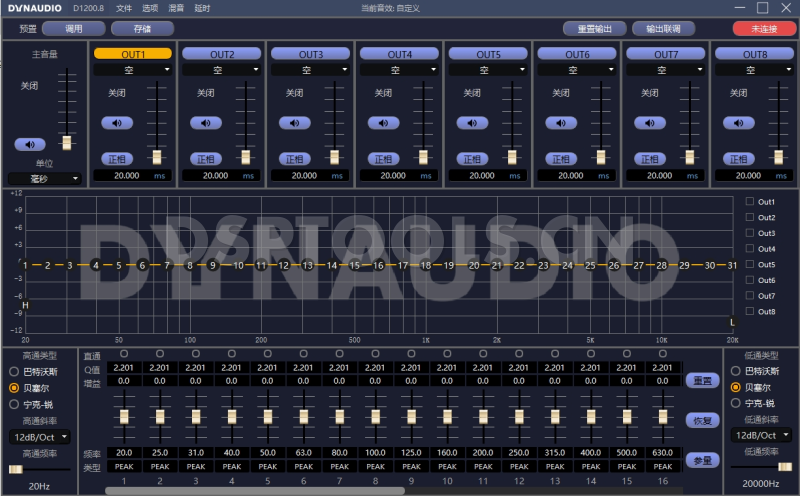800x496 pixels.
Task: Select 巴特沃斯 high-pass filter type
Action: [x=14, y=371]
